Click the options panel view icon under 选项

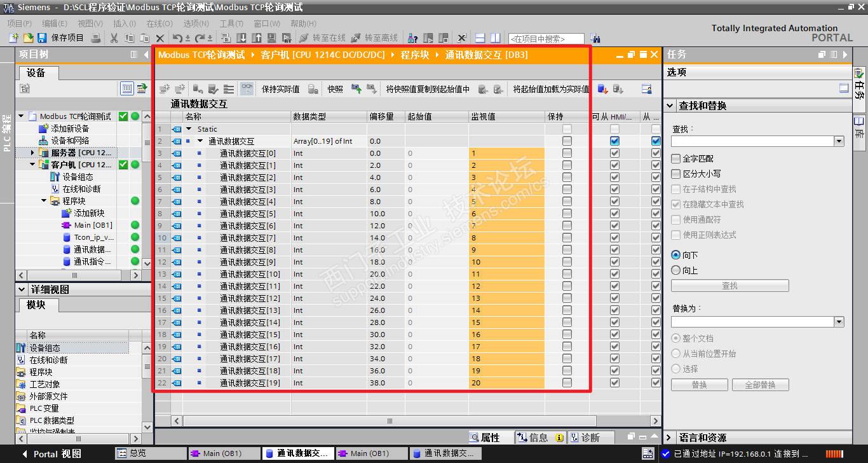[844, 88]
